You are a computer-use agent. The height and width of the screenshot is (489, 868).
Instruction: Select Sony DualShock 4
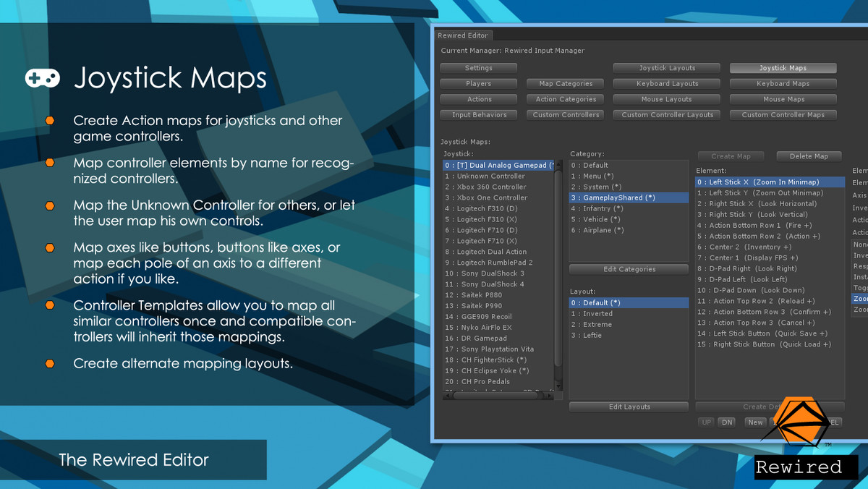coord(498,284)
